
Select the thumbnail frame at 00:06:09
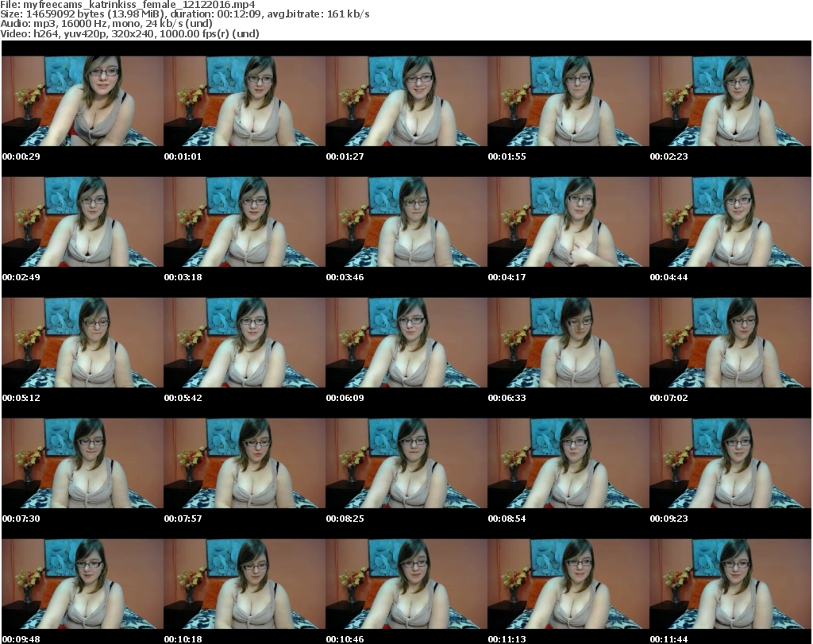tap(406, 343)
